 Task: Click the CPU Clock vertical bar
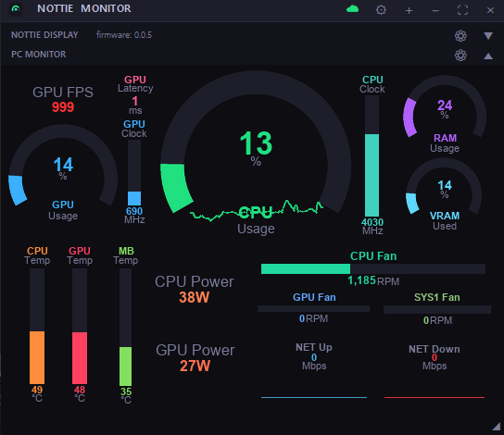click(x=372, y=156)
